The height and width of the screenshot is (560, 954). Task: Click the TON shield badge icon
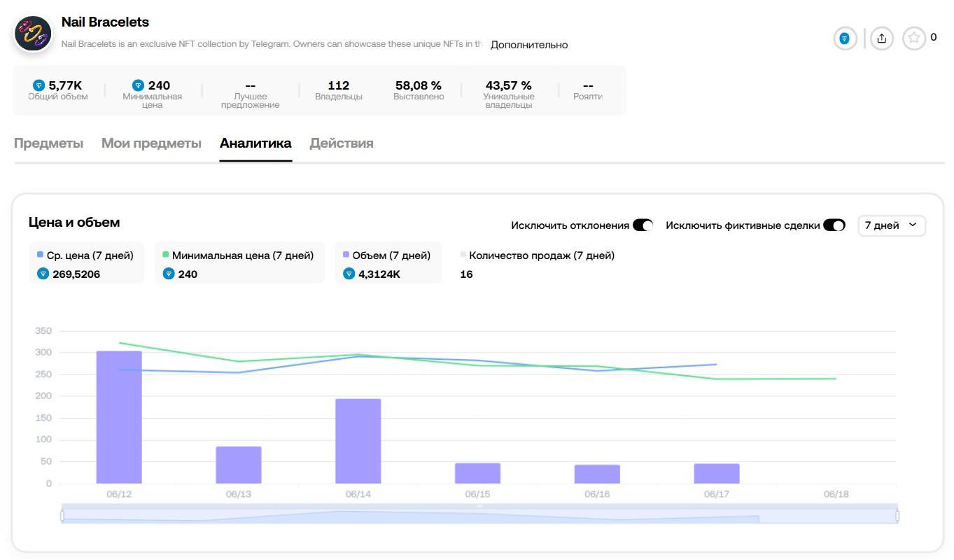click(845, 38)
